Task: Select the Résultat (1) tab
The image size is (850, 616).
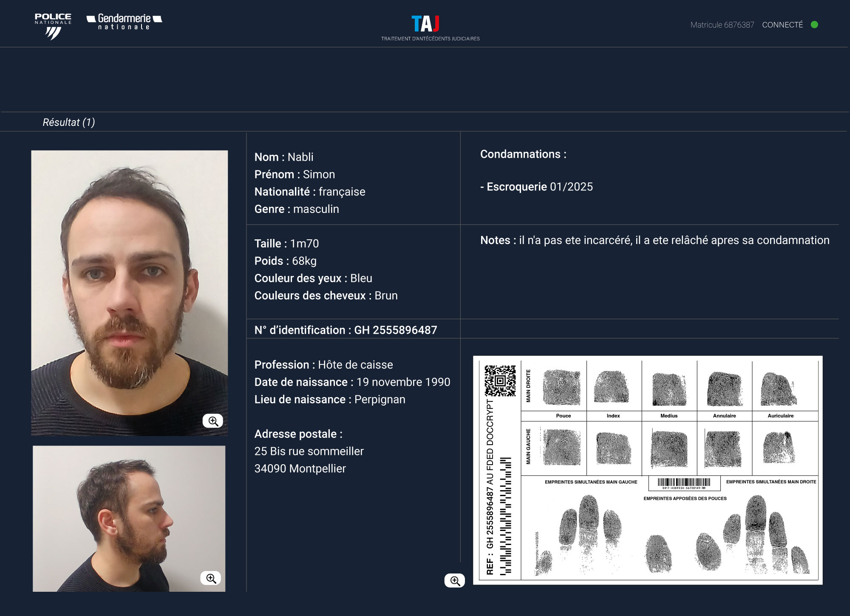Action: point(69,122)
